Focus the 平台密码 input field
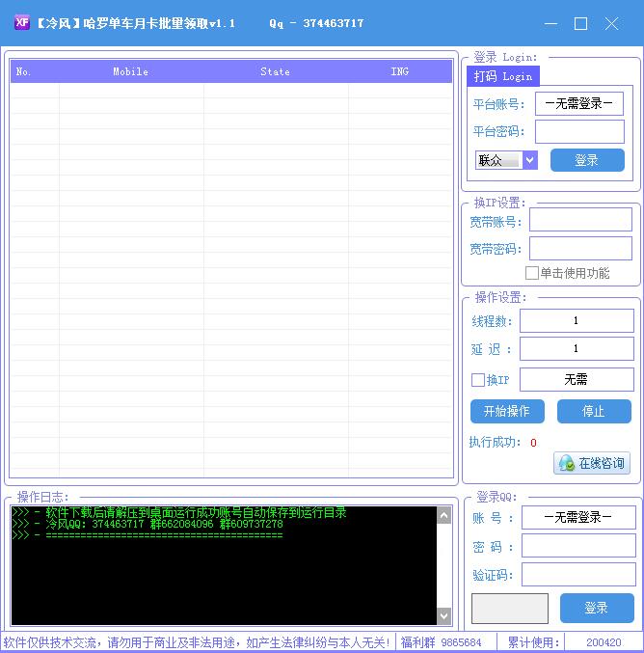This screenshot has height=653, width=644. point(579,131)
